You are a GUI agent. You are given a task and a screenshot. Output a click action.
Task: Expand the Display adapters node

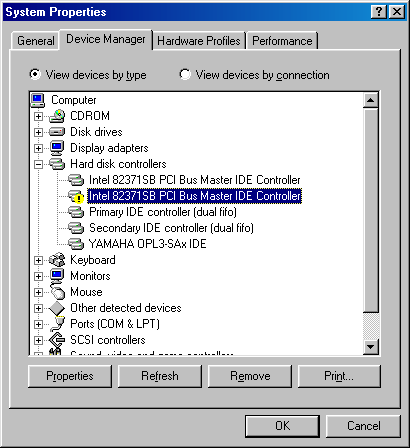point(38,148)
